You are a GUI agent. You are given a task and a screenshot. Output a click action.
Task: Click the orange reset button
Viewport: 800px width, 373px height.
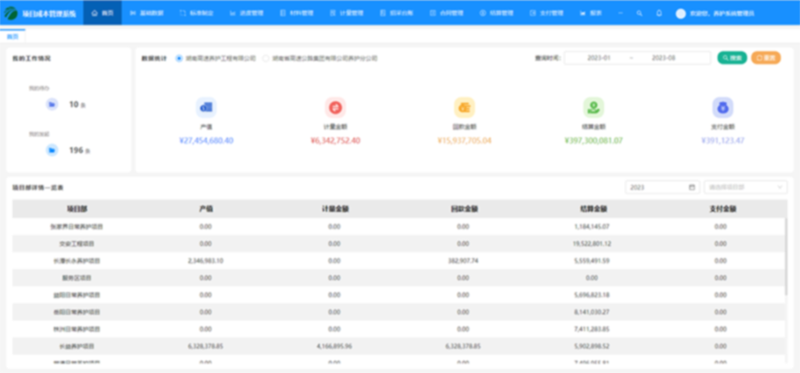tap(766, 58)
